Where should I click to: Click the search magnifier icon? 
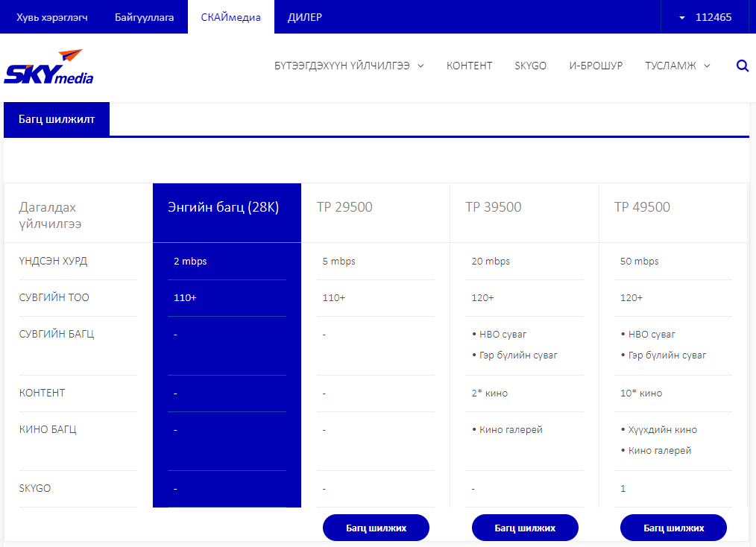(x=743, y=66)
